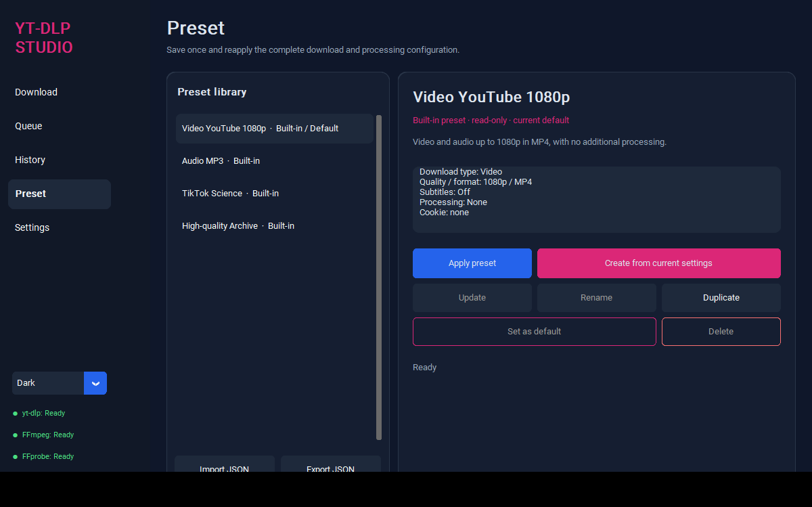
Task: Select Video YouTube 1080p row in preset library
Action: coord(275,129)
